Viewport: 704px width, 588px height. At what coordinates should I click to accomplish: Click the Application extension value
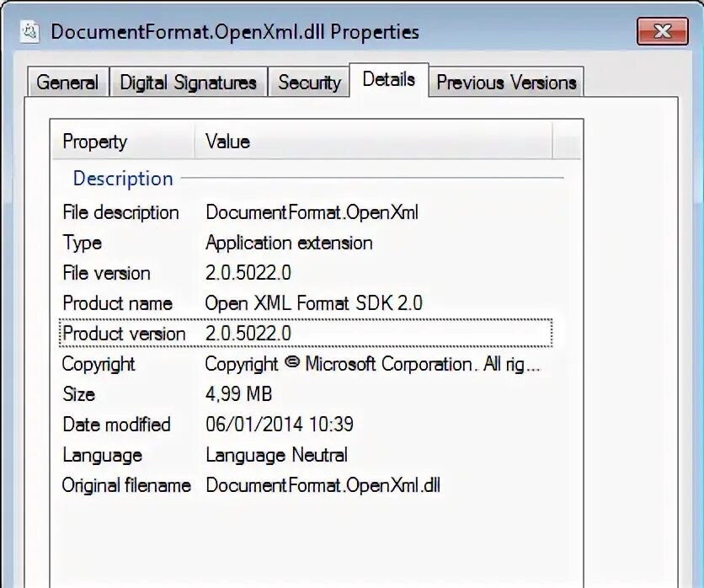[x=289, y=243]
